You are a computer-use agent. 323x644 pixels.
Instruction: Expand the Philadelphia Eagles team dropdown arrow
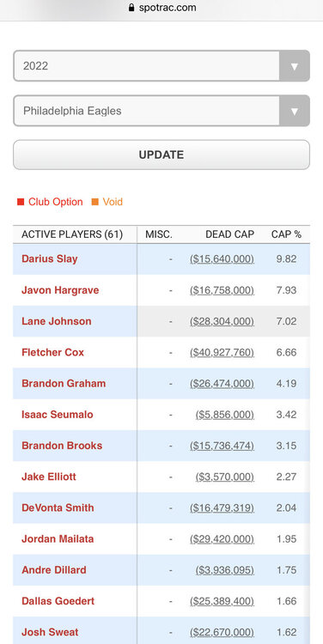[x=295, y=111]
